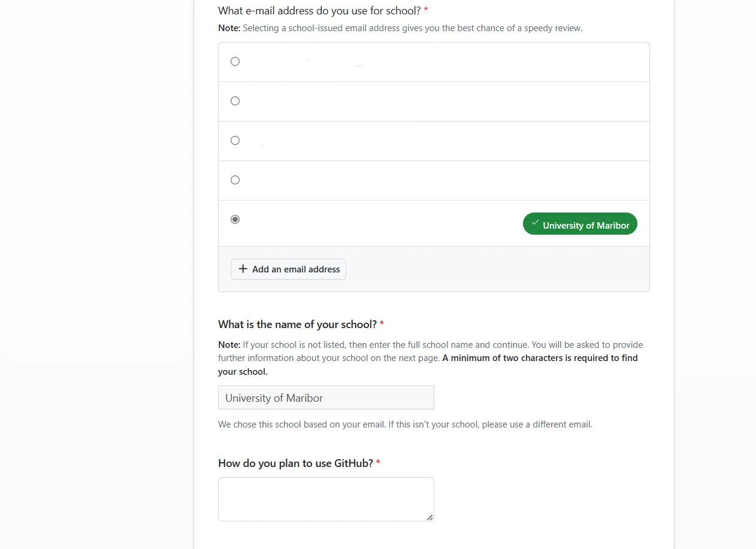Viewport: 756px width, 549px height.
Task: Click the 'How do you plan to use GitHub?' label
Action: coord(295,463)
